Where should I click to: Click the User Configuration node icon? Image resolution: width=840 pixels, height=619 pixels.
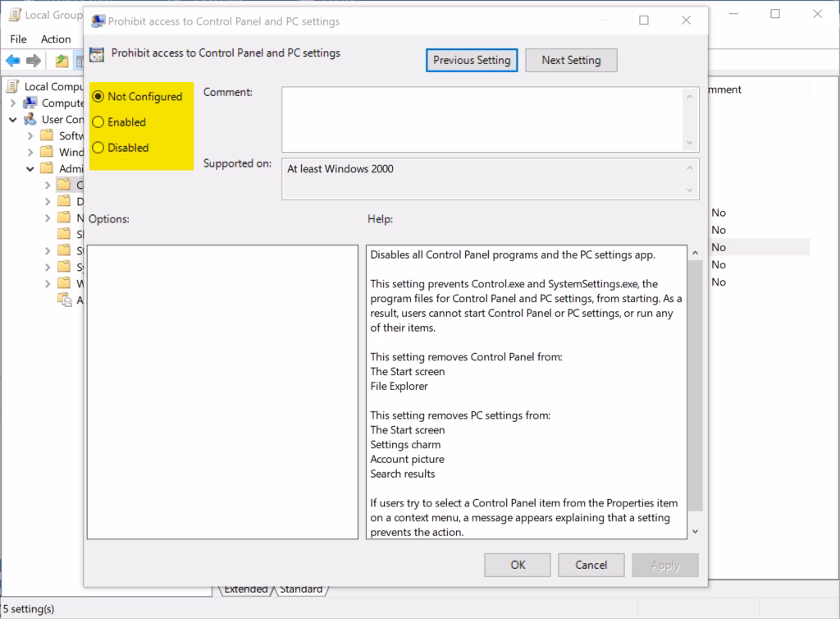(30, 120)
